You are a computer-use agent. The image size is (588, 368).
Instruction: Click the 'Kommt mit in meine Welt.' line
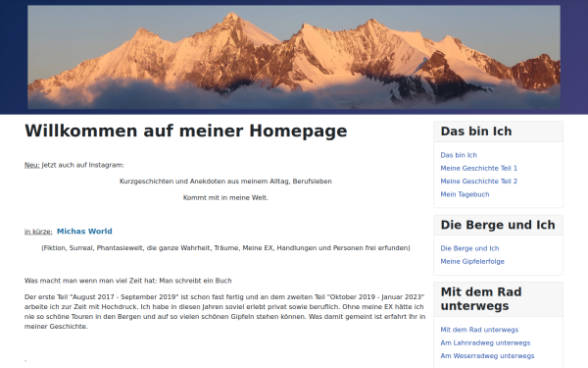click(x=225, y=198)
